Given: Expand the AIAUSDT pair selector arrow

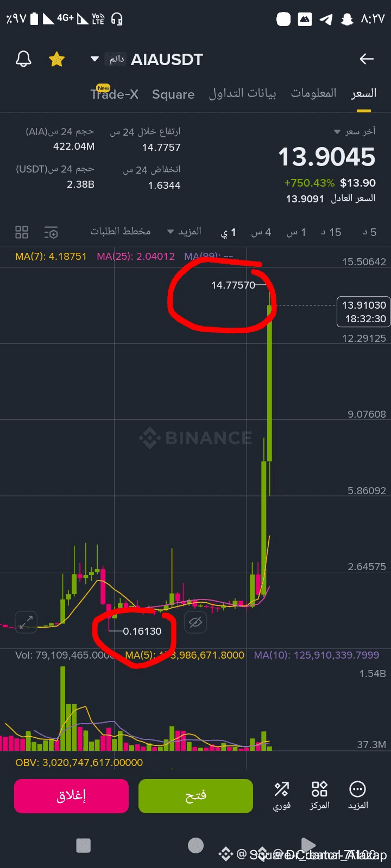Looking at the screenshot, I should [94, 59].
